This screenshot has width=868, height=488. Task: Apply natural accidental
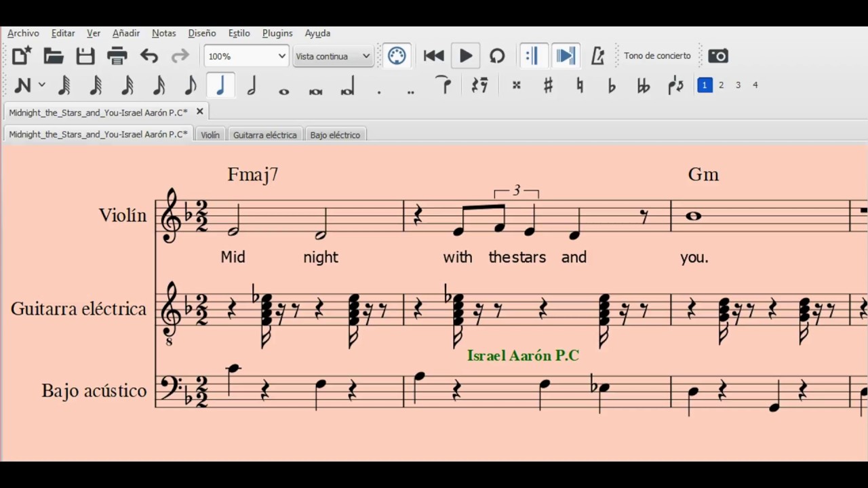click(x=579, y=85)
